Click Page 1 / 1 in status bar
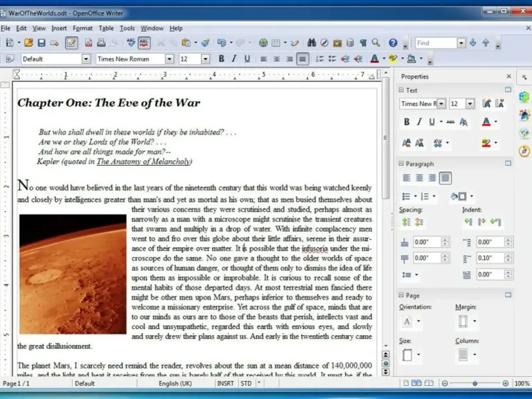Screen dimensions: 532x399 (16, 384)
